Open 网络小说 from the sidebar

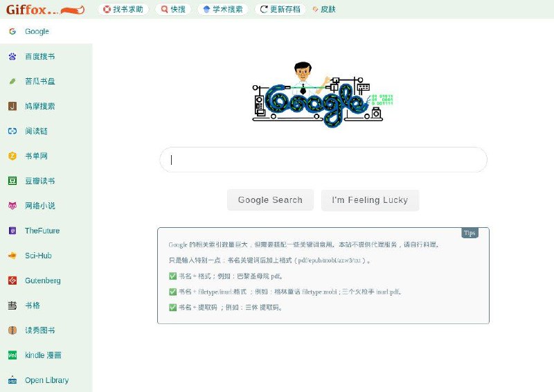pyautogui.click(x=46, y=206)
